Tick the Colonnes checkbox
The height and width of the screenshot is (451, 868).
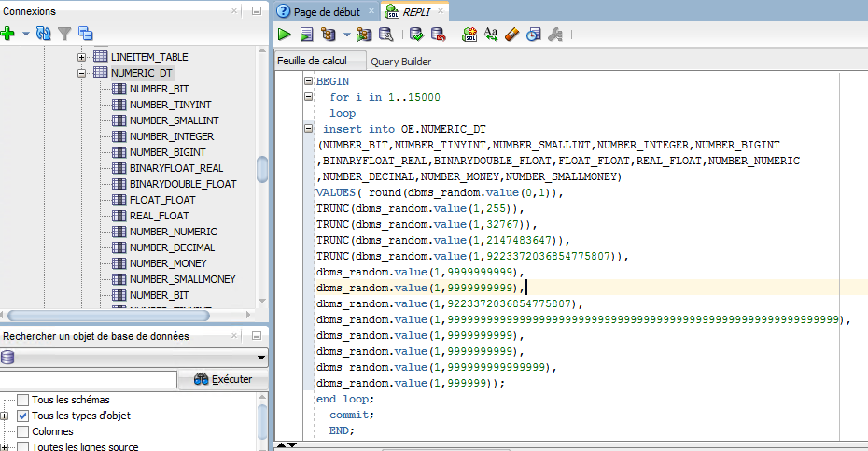pyautogui.click(x=22, y=431)
